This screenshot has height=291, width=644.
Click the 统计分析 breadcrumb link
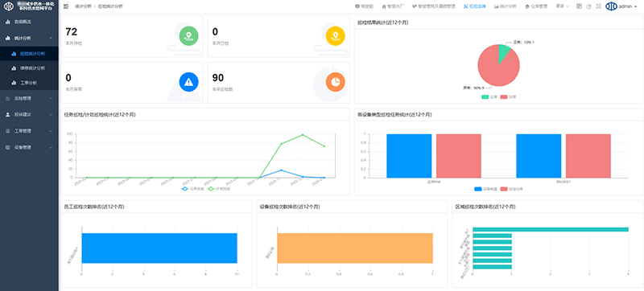click(84, 6)
